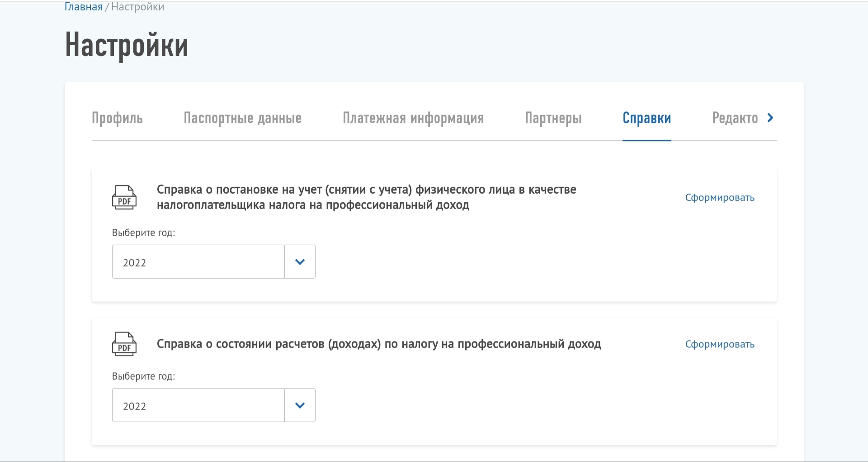The width and height of the screenshot is (868, 462).
Task: Click the 2022 year field under income certificate
Action: [x=198, y=406]
